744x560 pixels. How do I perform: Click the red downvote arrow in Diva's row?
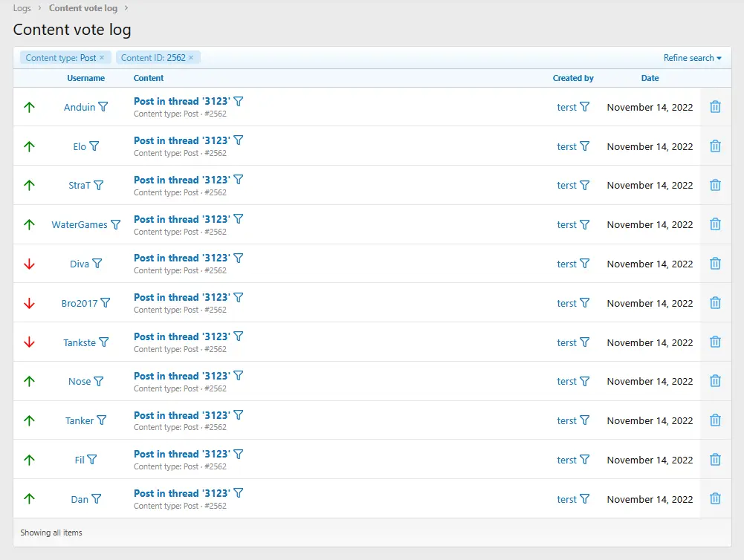coord(30,264)
